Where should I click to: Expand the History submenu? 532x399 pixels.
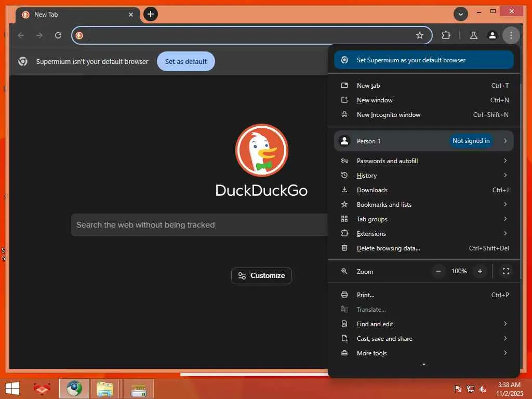click(424, 176)
